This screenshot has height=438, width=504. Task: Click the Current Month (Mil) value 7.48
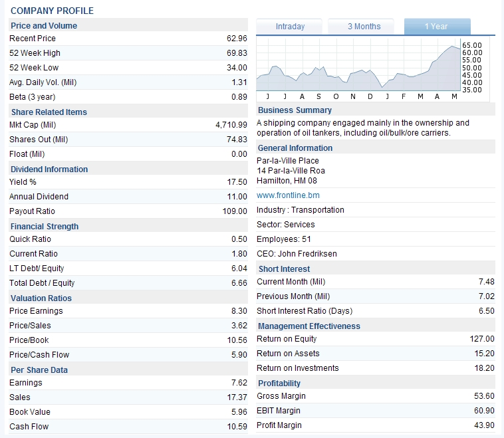[486, 282]
